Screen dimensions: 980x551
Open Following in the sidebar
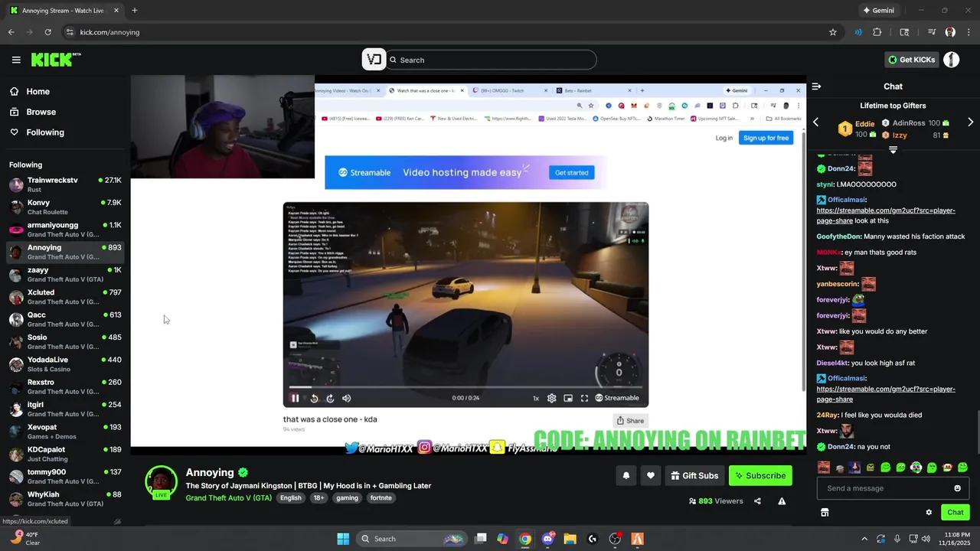click(x=45, y=132)
